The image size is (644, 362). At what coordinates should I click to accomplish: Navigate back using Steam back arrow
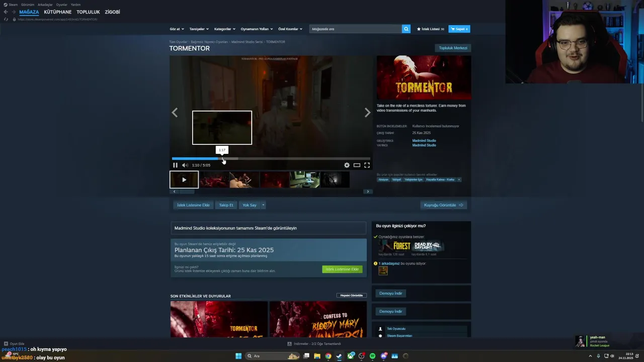tap(6, 12)
